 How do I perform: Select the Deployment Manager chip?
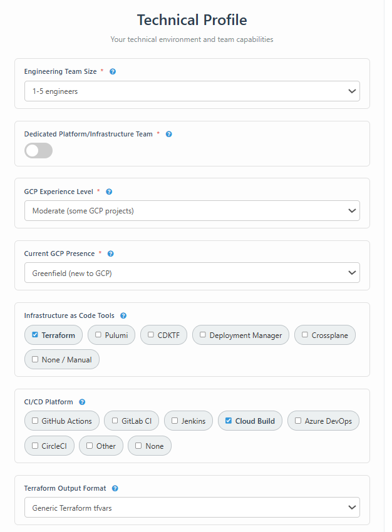[240, 335]
